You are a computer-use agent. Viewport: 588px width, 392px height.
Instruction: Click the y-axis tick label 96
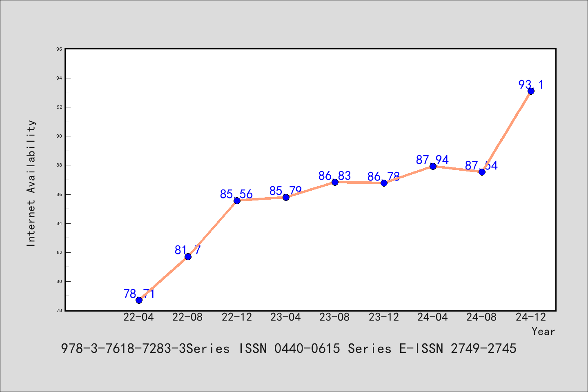[59, 49]
